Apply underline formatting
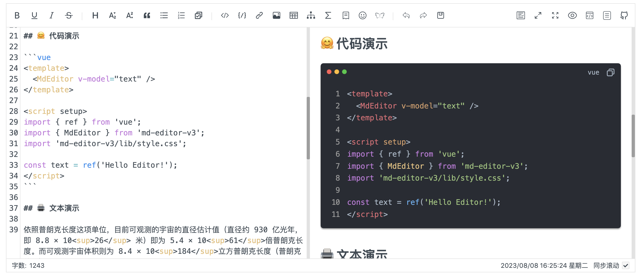This screenshot has height=274, width=644. click(x=34, y=15)
